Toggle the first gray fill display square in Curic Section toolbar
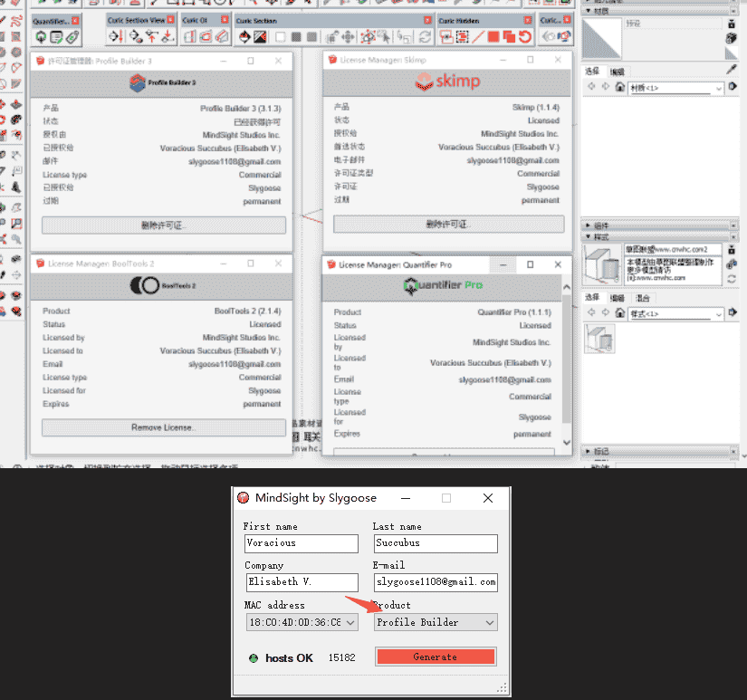The image size is (747, 700). [x=294, y=37]
